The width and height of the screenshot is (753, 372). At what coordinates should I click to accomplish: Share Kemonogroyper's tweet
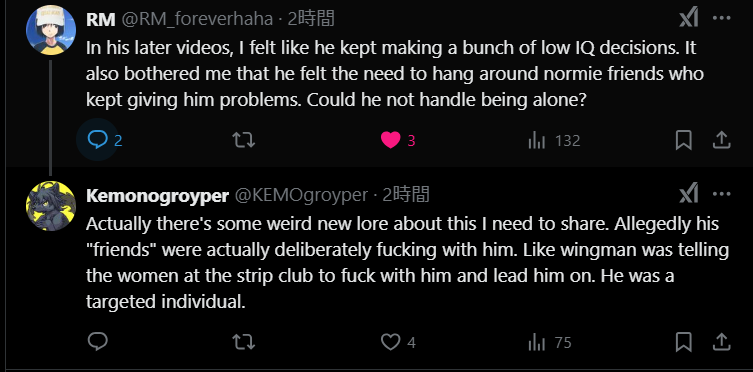point(721,342)
